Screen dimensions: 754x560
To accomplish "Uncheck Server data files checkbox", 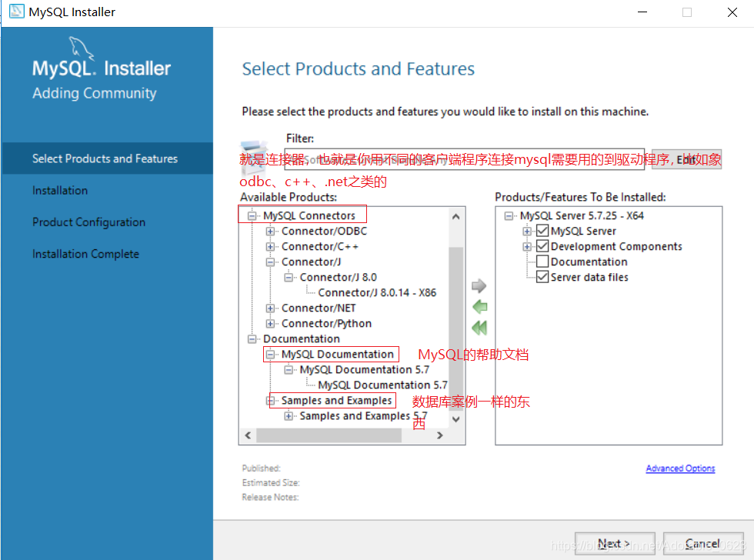I will 542,277.
